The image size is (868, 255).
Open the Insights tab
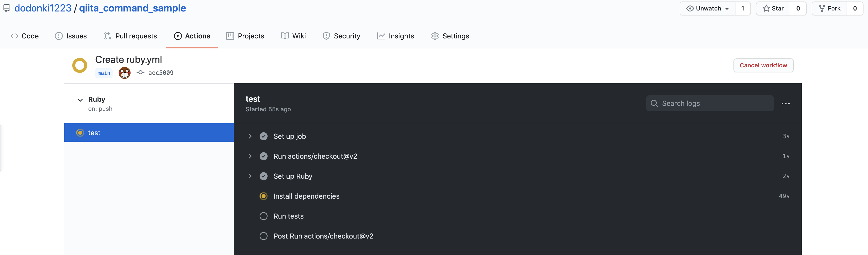396,36
